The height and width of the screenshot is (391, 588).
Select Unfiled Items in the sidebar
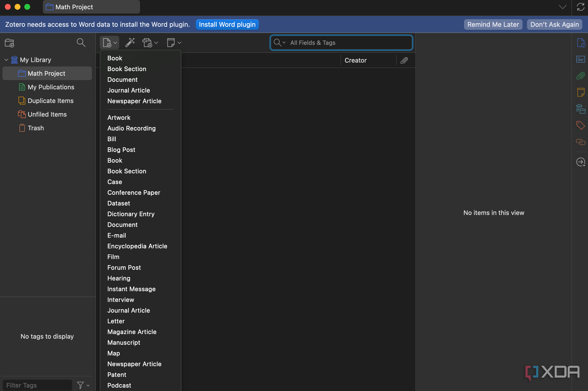coord(47,114)
